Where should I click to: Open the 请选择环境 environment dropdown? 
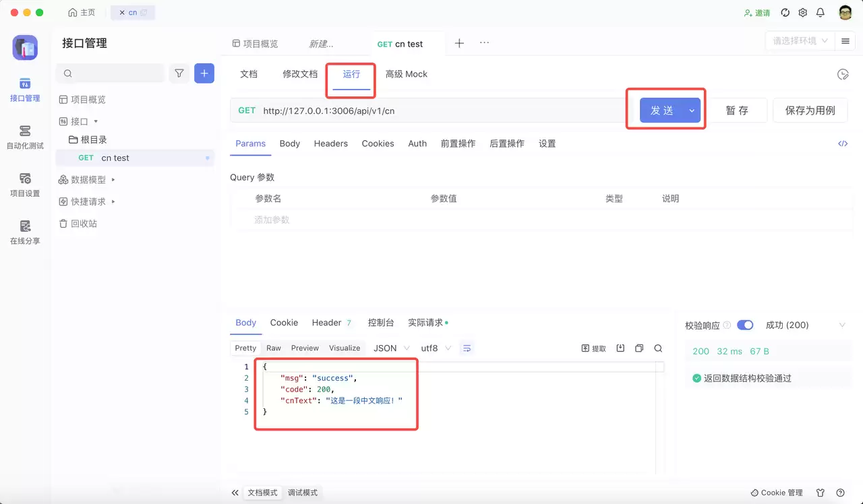pyautogui.click(x=800, y=41)
